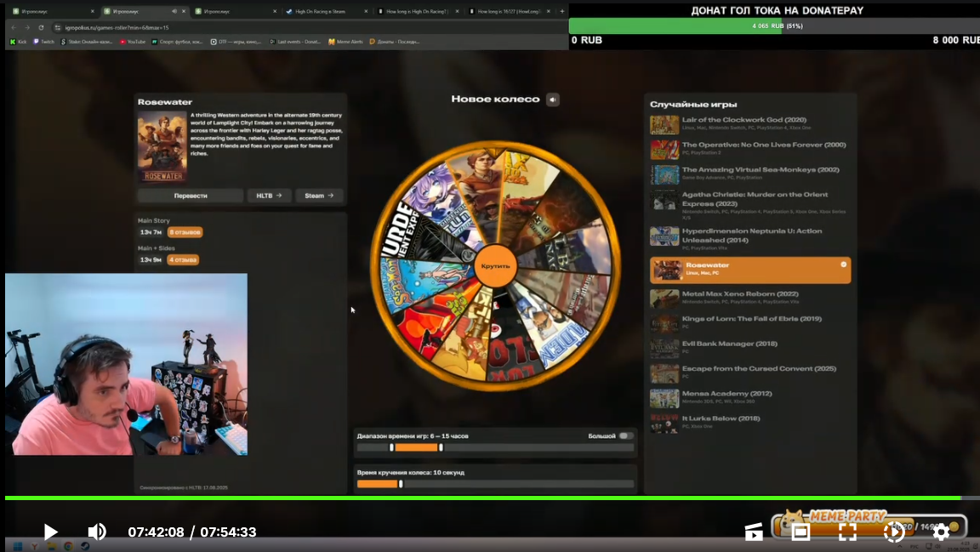Image resolution: width=980 pixels, height=552 pixels.
Task: Switch the video player to theater mode
Action: 801,532
